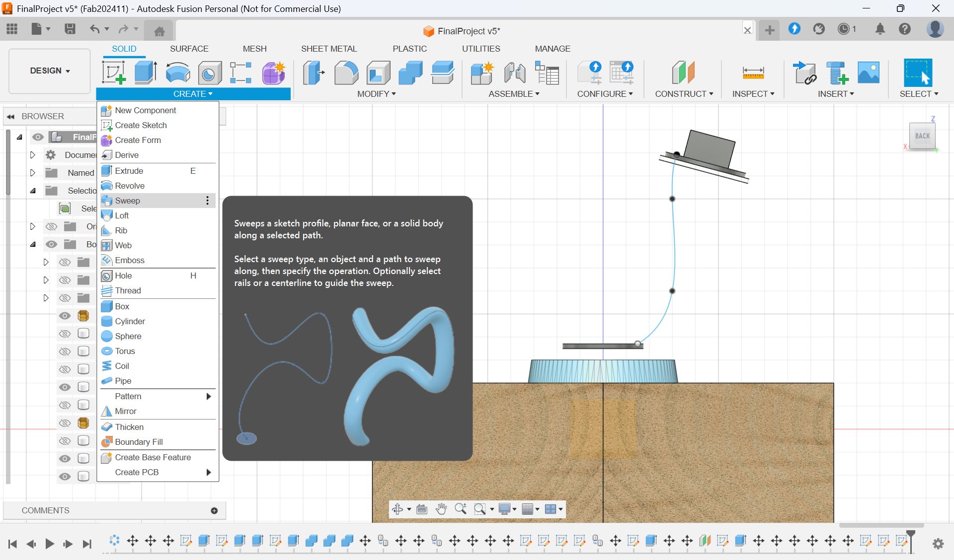
Task: Open the Pattern submenu
Action: pos(158,396)
